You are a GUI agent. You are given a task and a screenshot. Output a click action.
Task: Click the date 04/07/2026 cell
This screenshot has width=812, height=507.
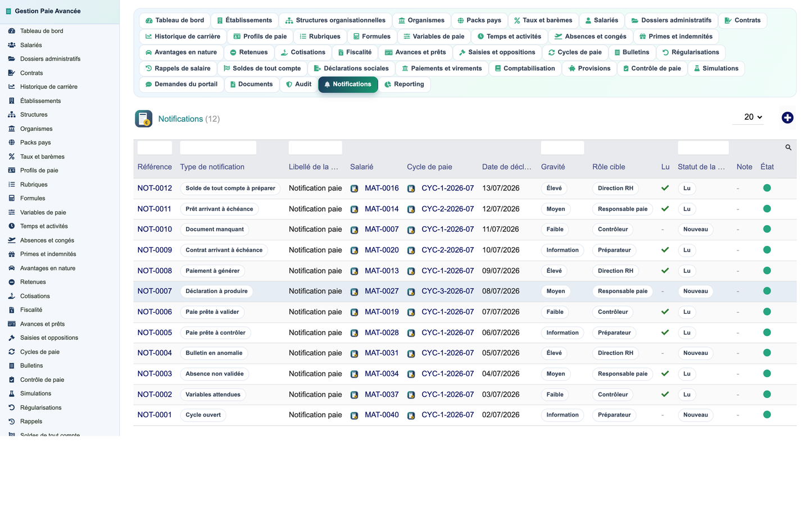pyautogui.click(x=501, y=373)
